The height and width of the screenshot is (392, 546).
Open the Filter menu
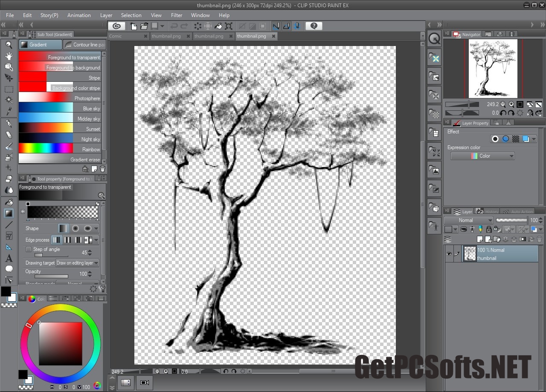(x=177, y=15)
